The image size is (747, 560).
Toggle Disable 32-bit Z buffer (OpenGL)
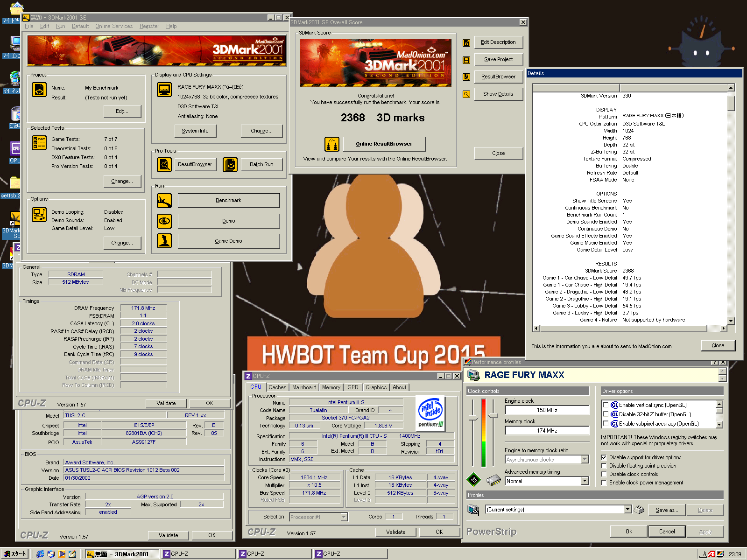pyautogui.click(x=606, y=414)
